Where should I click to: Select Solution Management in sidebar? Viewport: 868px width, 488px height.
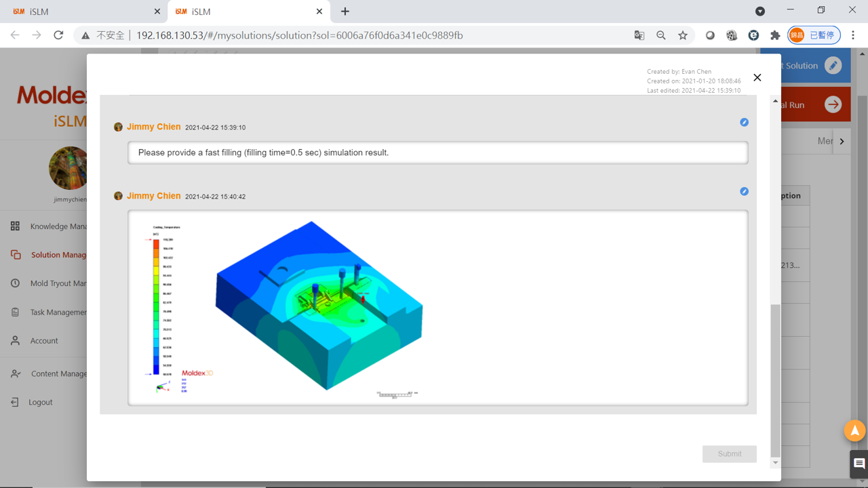tap(59, 255)
